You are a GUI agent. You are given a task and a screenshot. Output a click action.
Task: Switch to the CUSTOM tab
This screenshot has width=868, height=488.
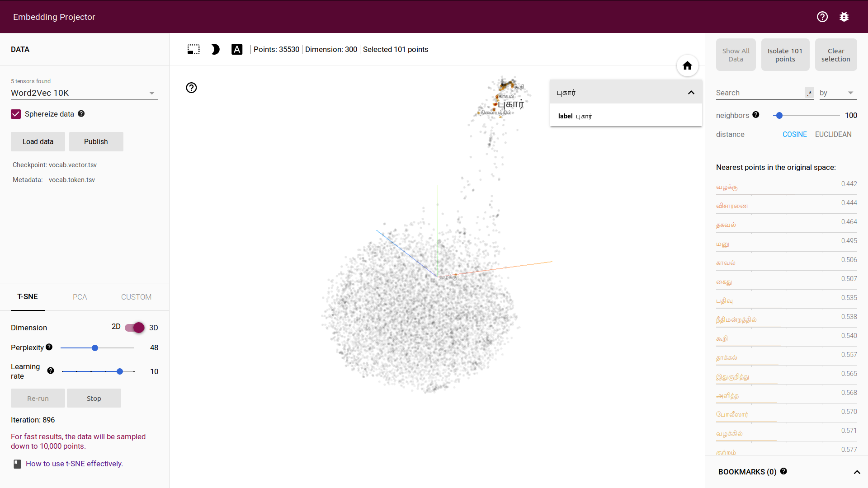(136, 297)
